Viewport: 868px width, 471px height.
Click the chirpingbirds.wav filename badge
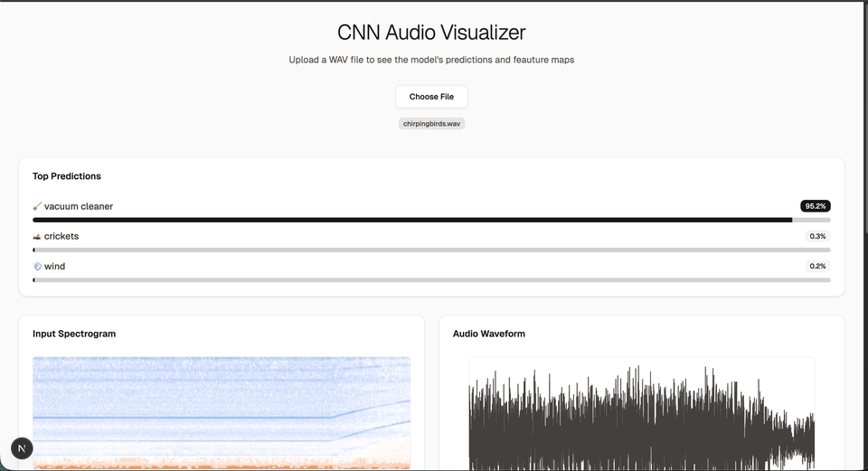click(431, 124)
